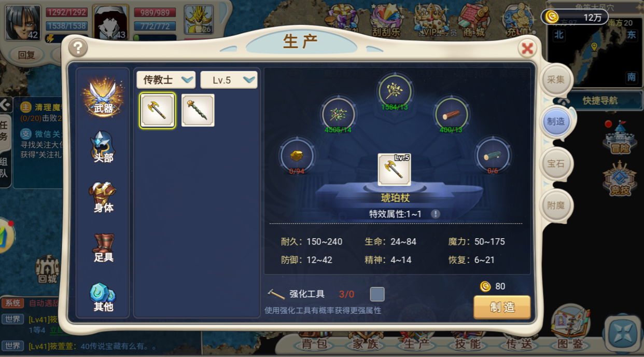
Task: Enable the 强化工具 checkbox
Action: tap(377, 294)
